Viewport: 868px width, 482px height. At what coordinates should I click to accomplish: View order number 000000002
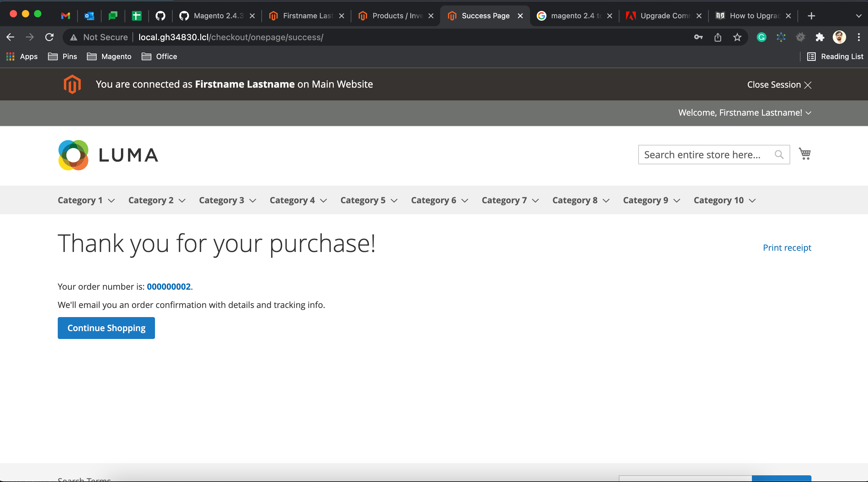coord(168,286)
